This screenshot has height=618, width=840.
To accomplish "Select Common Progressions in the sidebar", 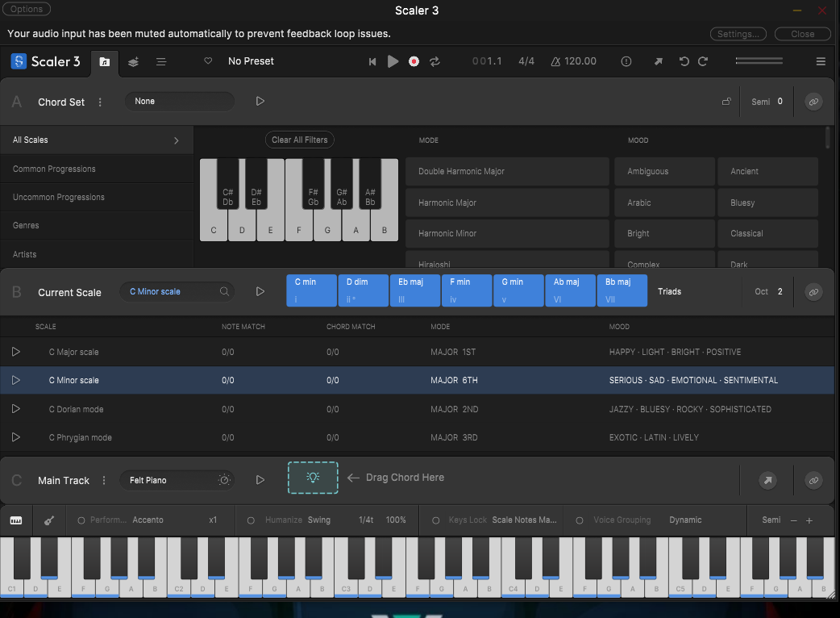I will click(x=54, y=169).
